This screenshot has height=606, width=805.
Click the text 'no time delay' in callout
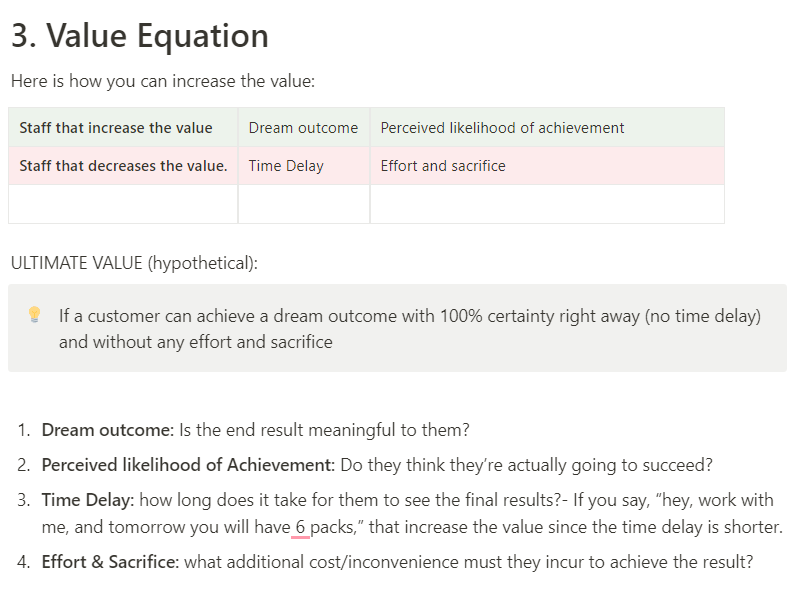pyautogui.click(x=703, y=316)
